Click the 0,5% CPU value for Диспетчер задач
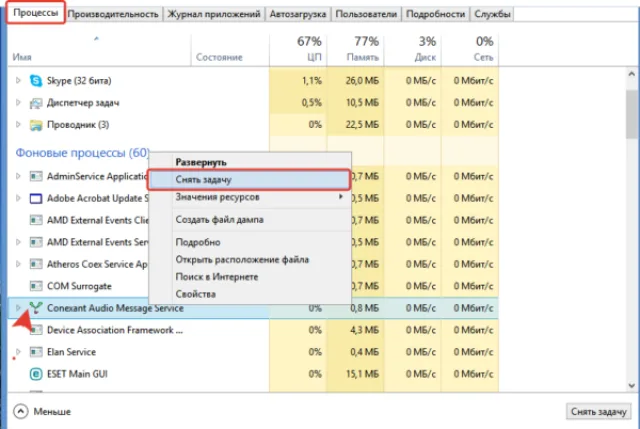The height and width of the screenshot is (429, 640). [312, 103]
